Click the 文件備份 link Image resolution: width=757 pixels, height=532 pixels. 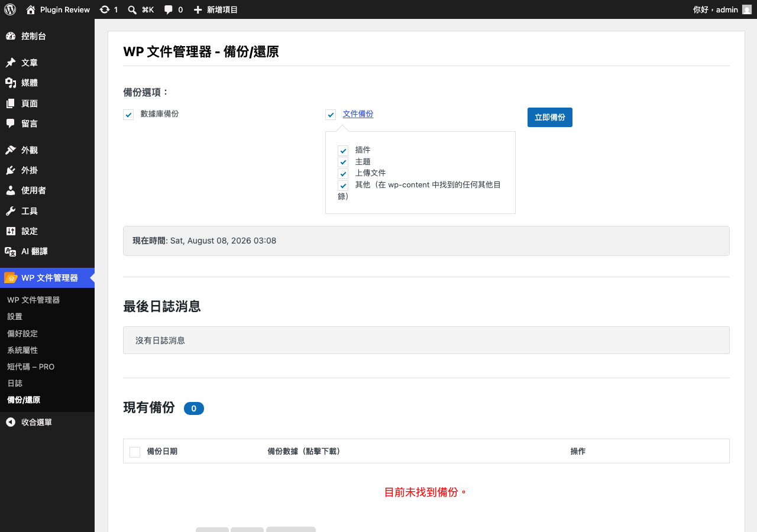pyautogui.click(x=358, y=114)
